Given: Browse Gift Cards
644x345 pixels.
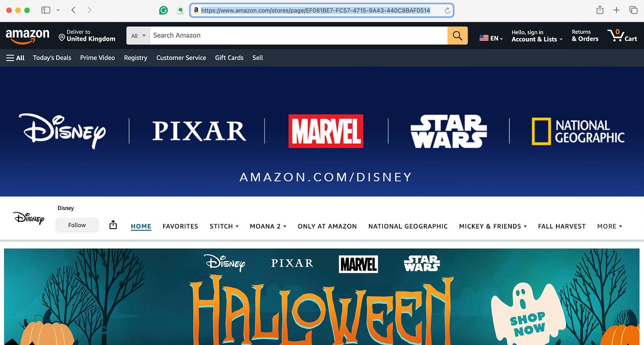Looking at the screenshot, I should pyautogui.click(x=229, y=58).
